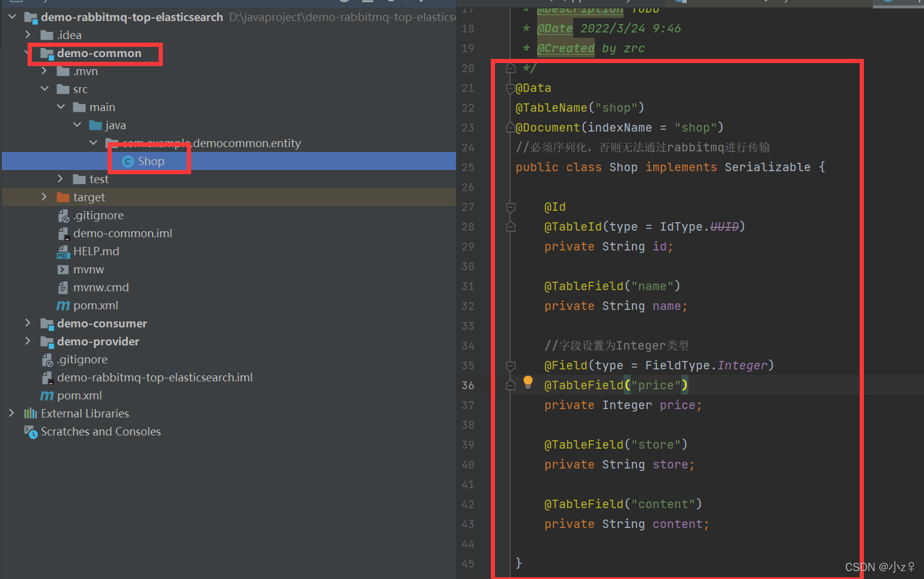This screenshot has height=579, width=924.
Task: Click demo-common .gitignore file icon
Action: tap(63, 216)
